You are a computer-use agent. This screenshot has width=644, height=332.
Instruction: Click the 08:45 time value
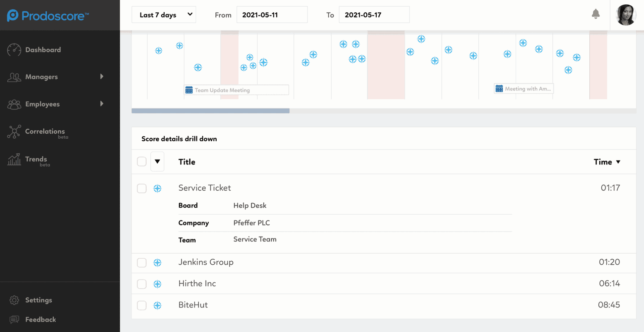coord(609,305)
